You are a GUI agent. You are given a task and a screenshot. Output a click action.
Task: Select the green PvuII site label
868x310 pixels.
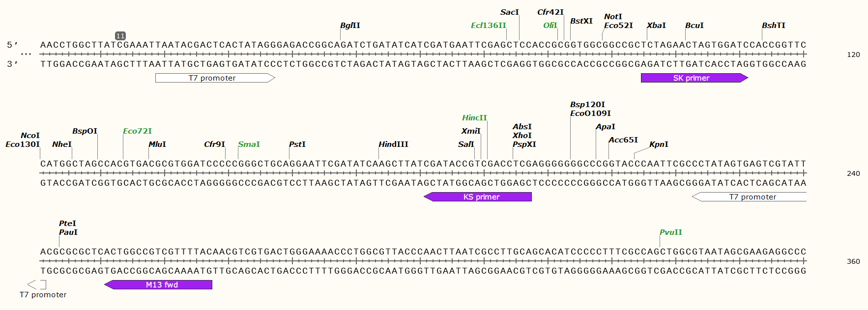(671, 232)
